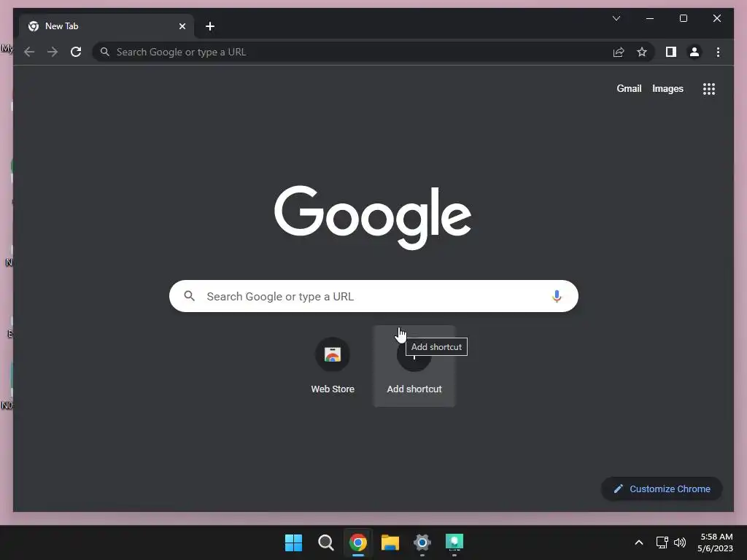The height and width of the screenshot is (560, 747).
Task: Click the Add shortcut tile
Action: [x=414, y=366]
